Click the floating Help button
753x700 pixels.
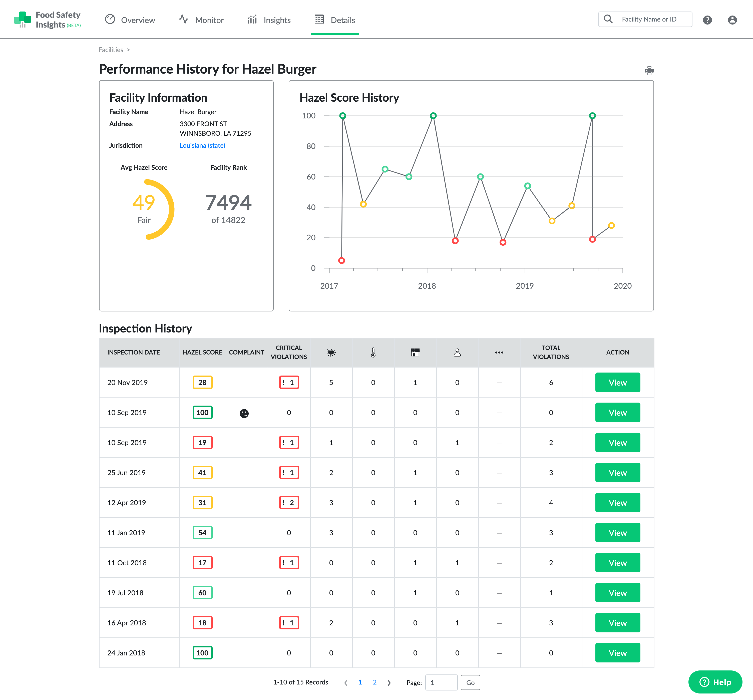715,682
